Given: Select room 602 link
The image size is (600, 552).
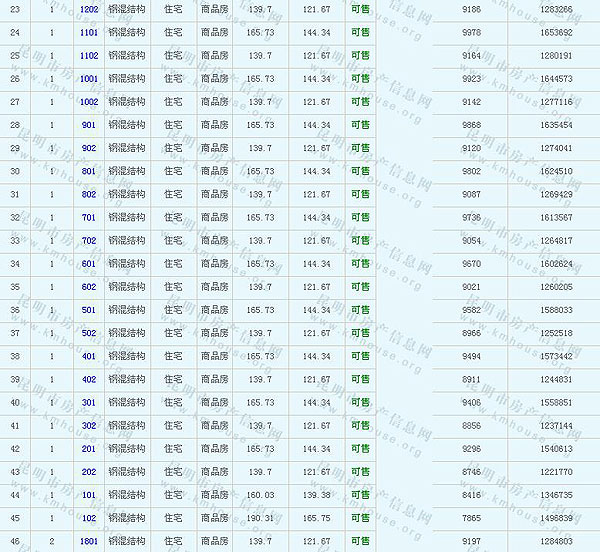Looking at the screenshot, I should pyautogui.click(x=89, y=287).
